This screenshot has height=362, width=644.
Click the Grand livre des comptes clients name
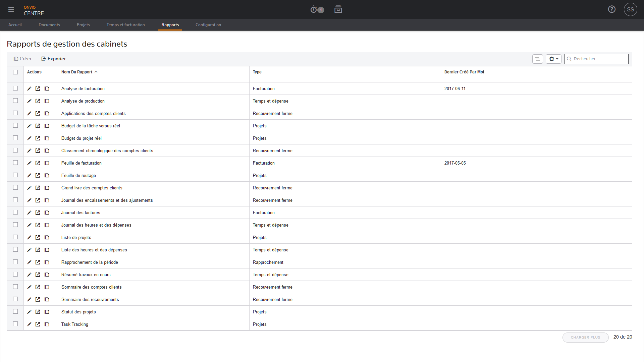pos(92,188)
